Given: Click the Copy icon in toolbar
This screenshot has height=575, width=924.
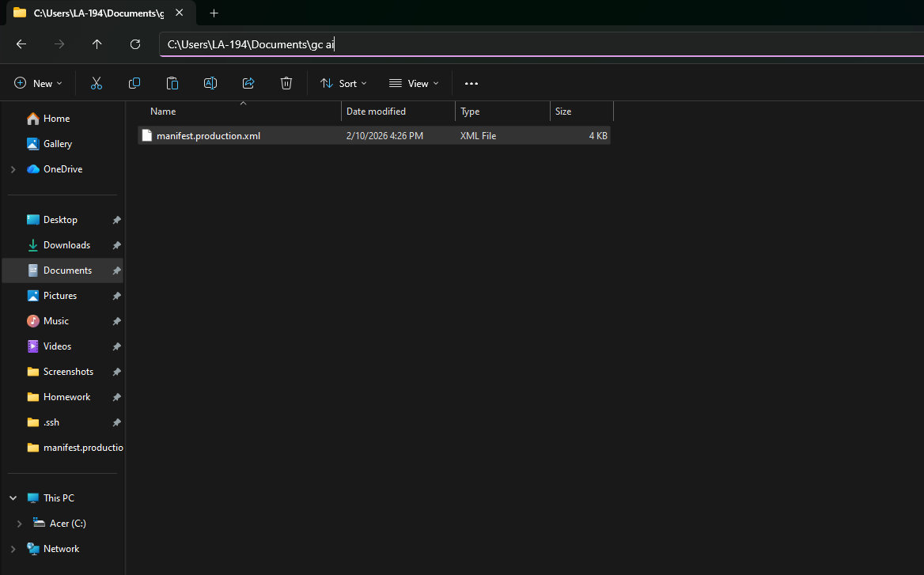Looking at the screenshot, I should [134, 83].
